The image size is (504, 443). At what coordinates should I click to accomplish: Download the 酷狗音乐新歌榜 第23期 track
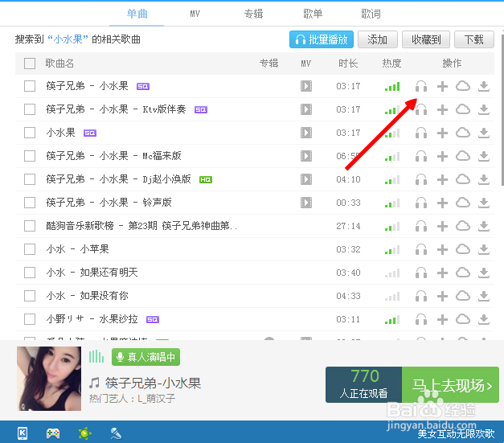click(x=483, y=226)
